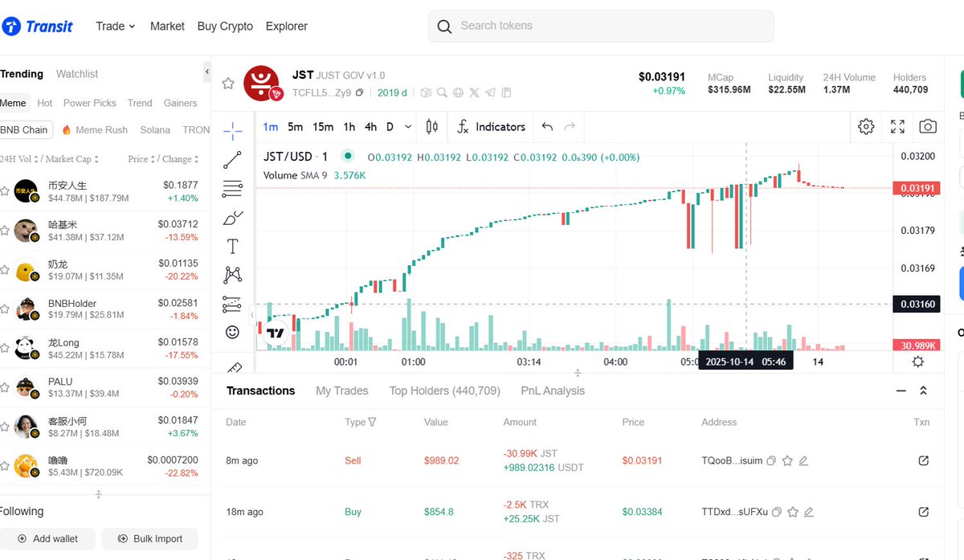Expand the Trade menu dropdown
The width and height of the screenshot is (964, 560).
point(116,27)
